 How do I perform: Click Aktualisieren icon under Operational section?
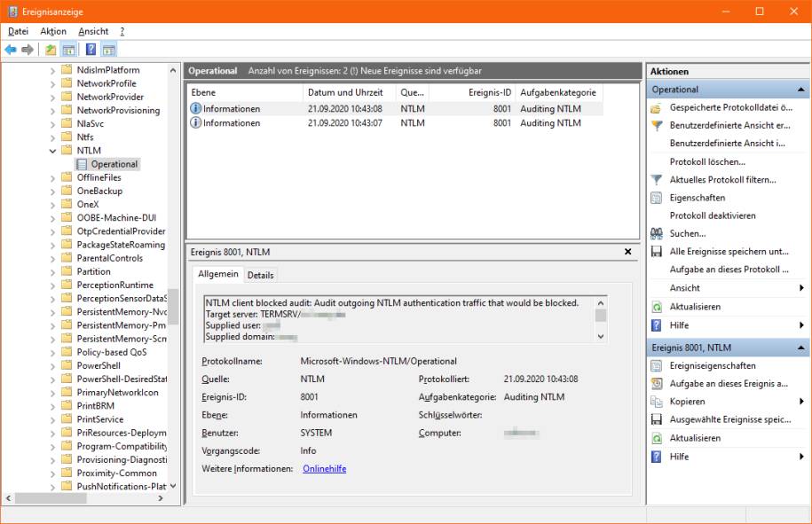tap(656, 307)
